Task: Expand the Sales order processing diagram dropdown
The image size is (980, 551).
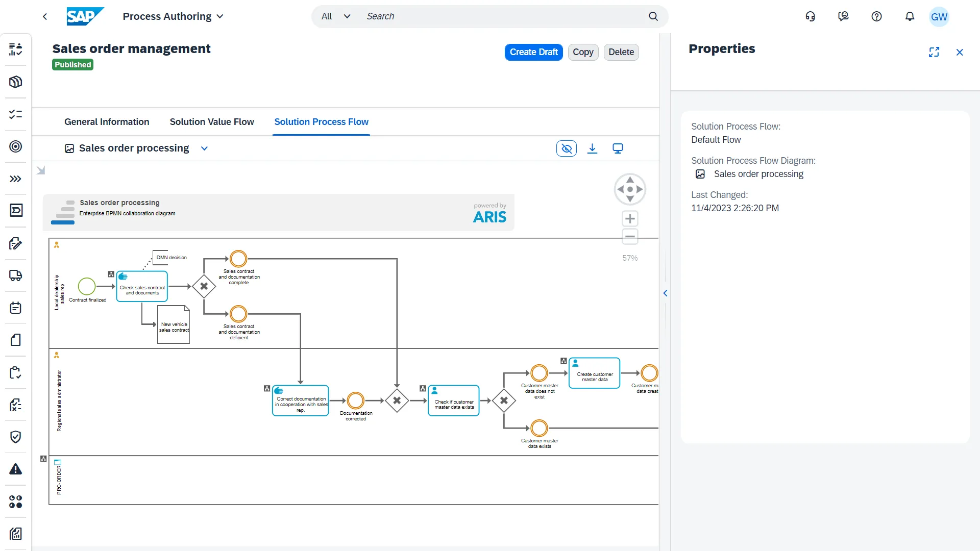Action: click(204, 148)
